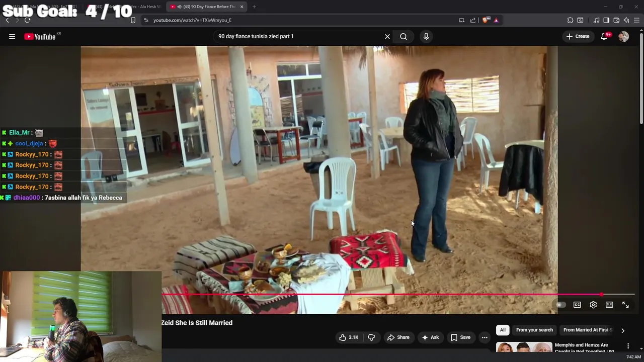Select the 90 Day Fiance browser tab
The image size is (644, 362).
pyautogui.click(x=207, y=7)
